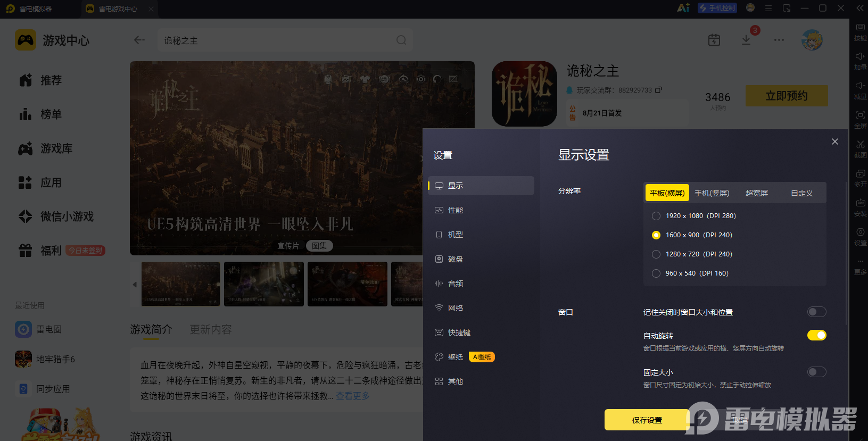868x441 pixels.
Task: Go to the 应用 apps page
Action: (40, 182)
